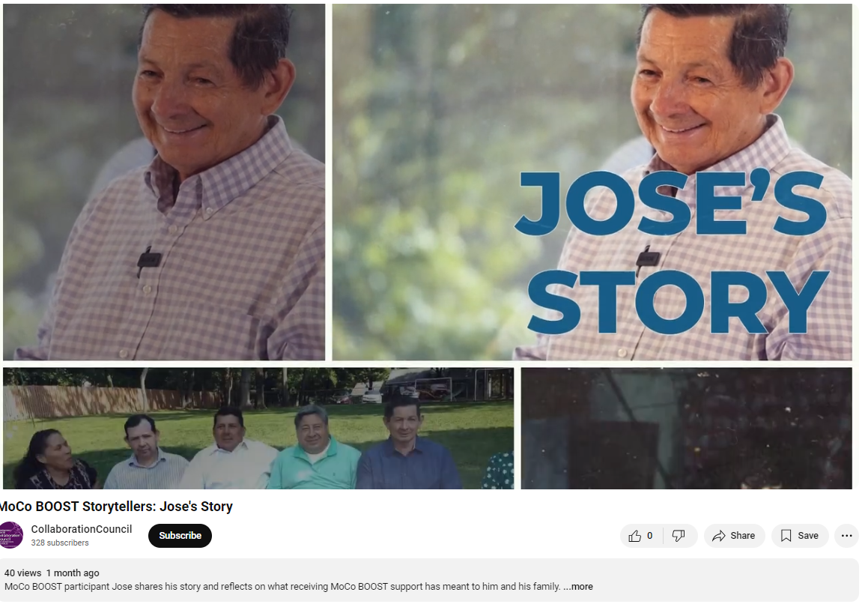Click the dark old-photo frame
868x607 pixels.
tap(687, 428)
